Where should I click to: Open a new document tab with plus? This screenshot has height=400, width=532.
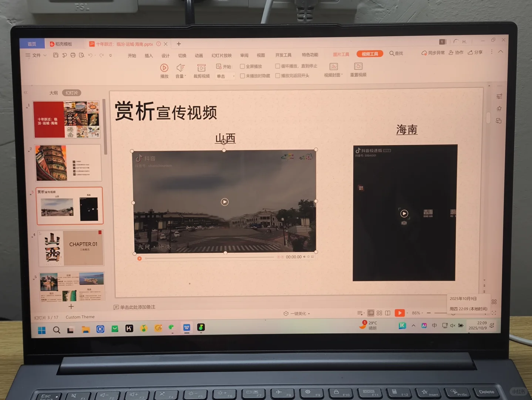pos(179,44)
